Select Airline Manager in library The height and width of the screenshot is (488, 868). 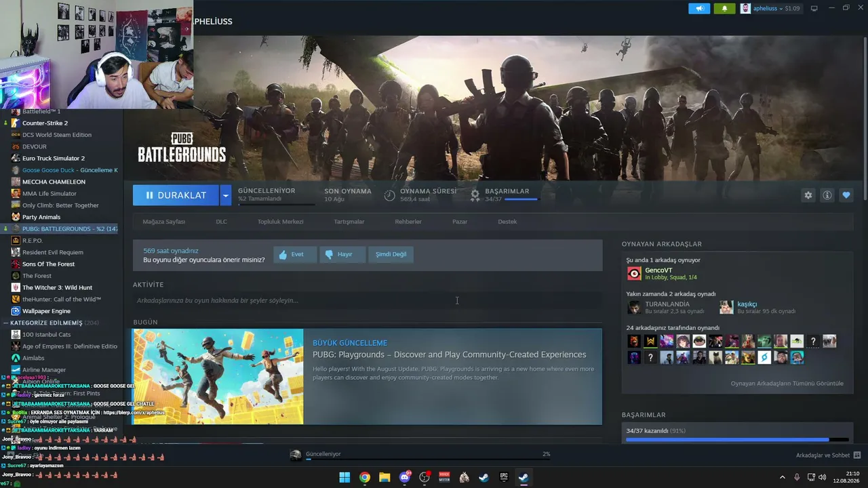[44, 370]
